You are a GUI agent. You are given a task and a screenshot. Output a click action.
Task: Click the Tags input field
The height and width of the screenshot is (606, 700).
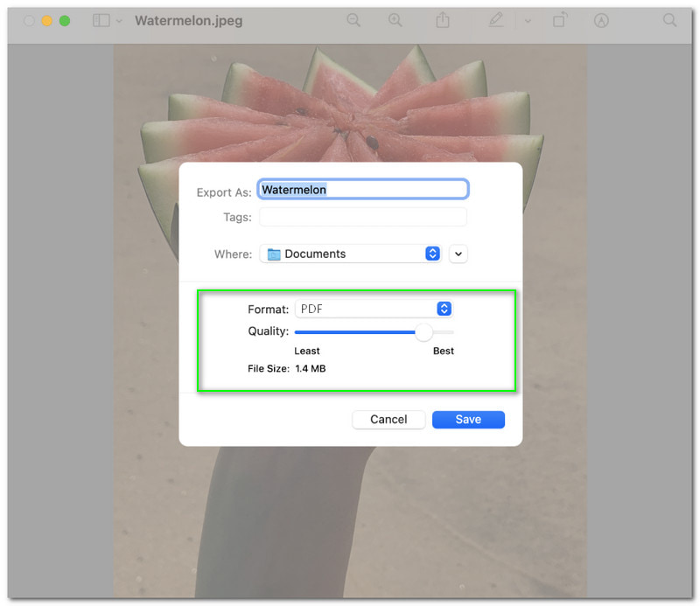point(363,217)
